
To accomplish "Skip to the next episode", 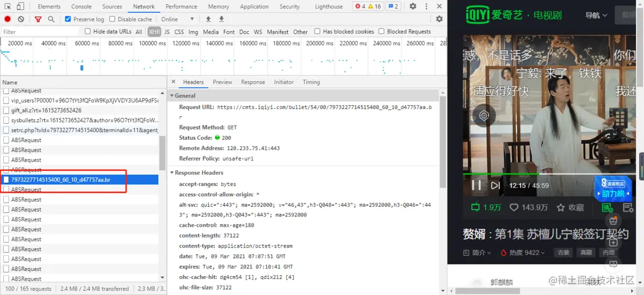I will click(495, 185).
